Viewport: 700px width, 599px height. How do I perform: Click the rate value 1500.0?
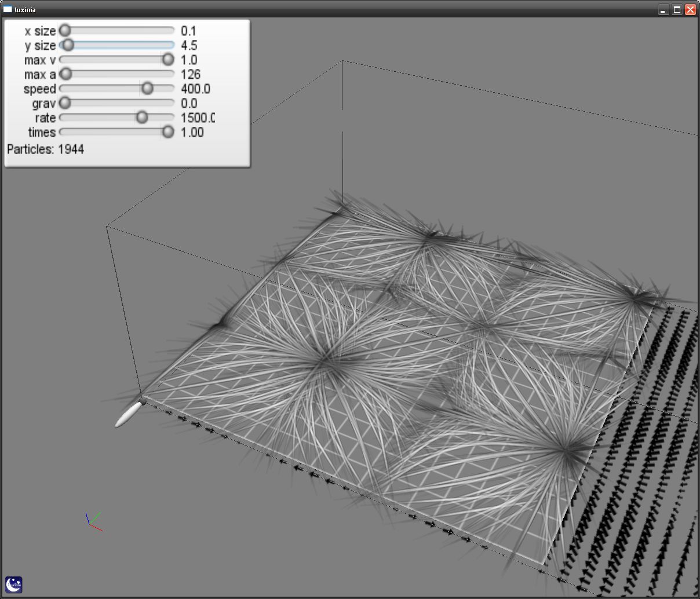coord(197,118)
